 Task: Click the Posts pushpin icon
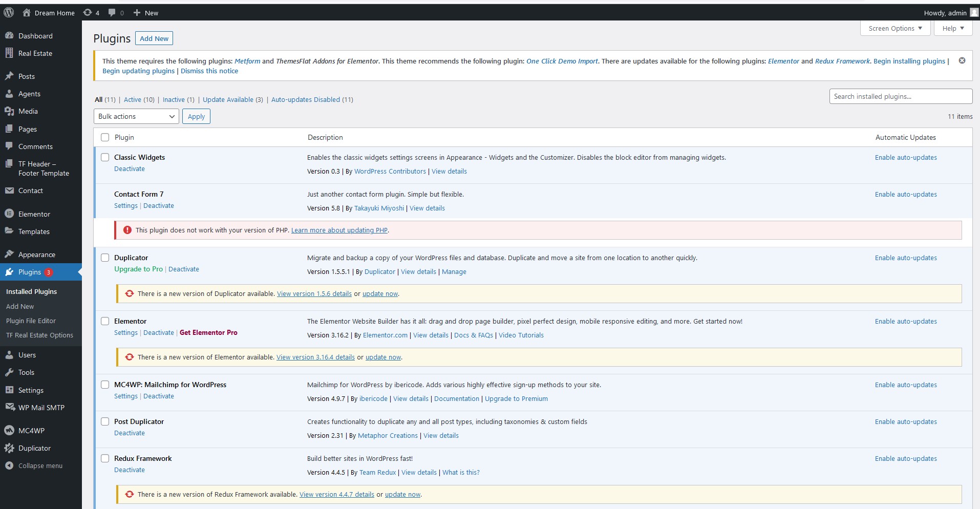pyautogui.click(x=9, y=76)
